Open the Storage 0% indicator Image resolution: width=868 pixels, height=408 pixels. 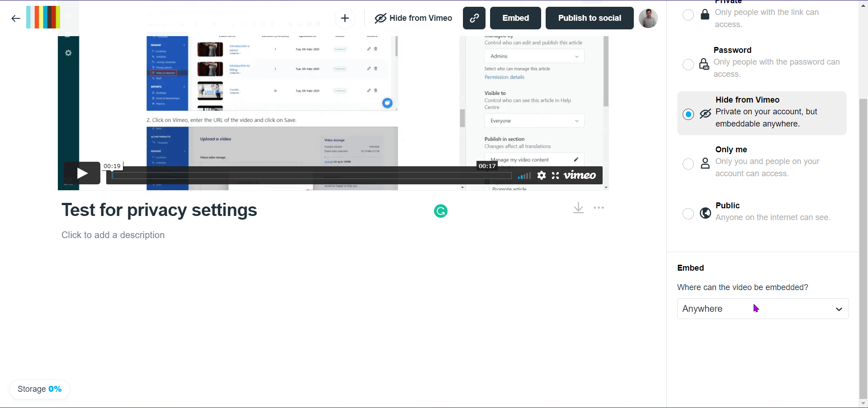tap(39, 389)
